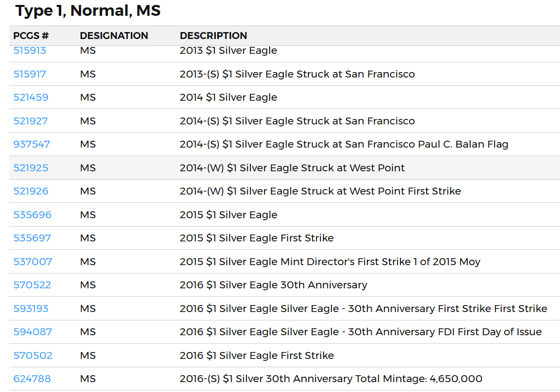Open PCGS number 624788 link

(x=32, y=379)
